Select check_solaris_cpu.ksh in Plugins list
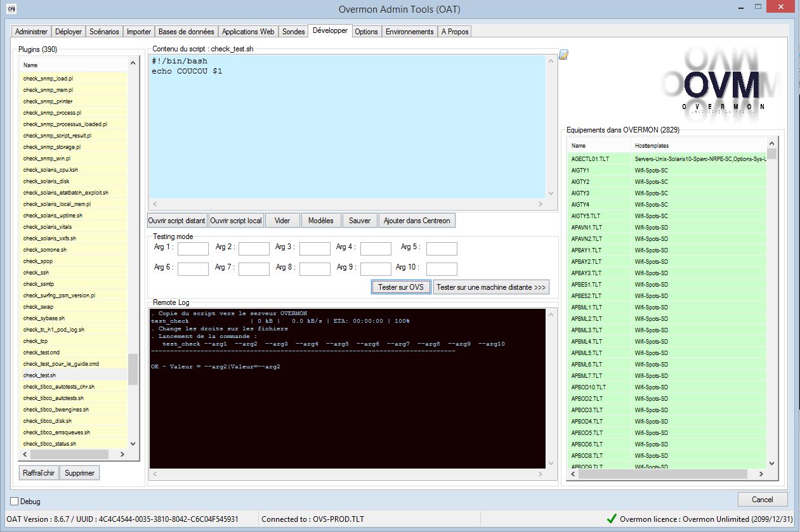 pyautogui.click(x=50, y=170)
